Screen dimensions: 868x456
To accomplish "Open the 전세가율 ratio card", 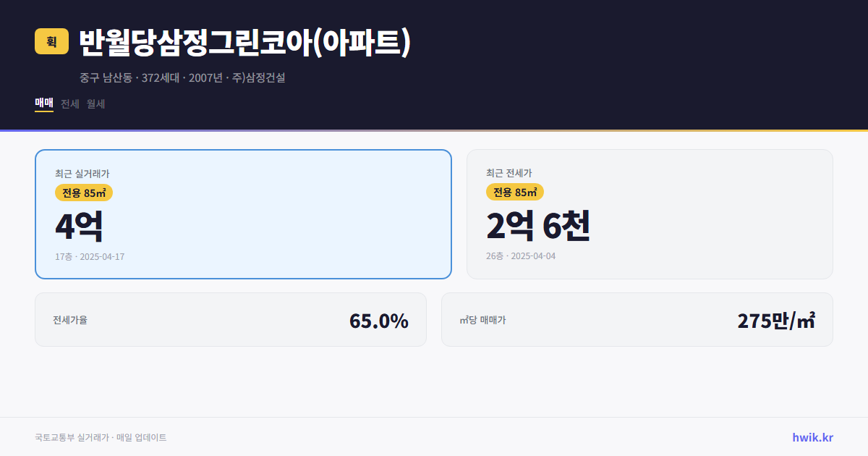I will pyautogui.click(x=231, y=319).
